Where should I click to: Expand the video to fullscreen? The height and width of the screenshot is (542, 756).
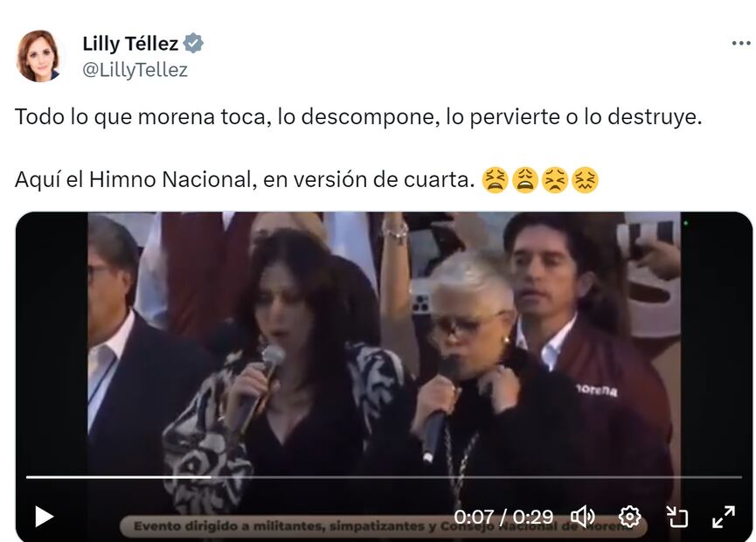[x=724, y=517]
